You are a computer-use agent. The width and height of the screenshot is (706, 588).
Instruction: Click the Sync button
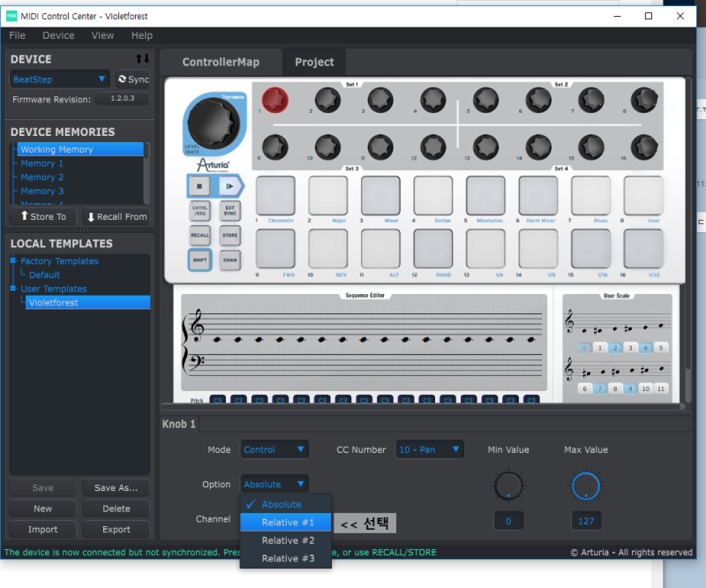133,79
